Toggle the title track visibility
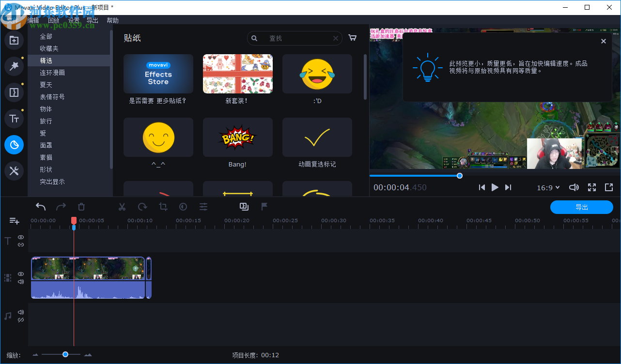621x364 pixels. [x=20, y=237]
